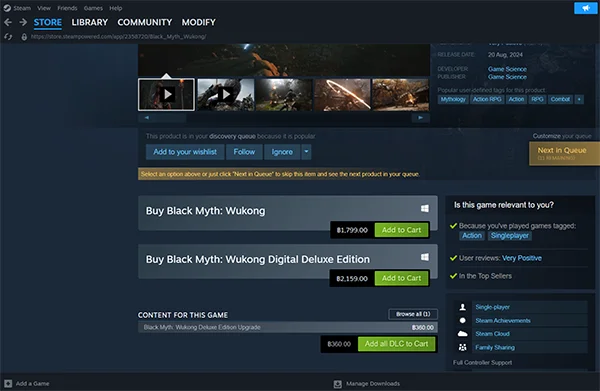Click the thumbnail strip left arrow
600x391 pixels.
(147, 118)
